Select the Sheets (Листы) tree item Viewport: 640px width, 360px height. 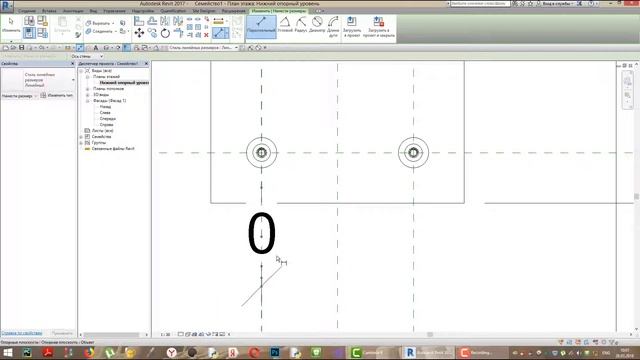[x=102, y=131]
